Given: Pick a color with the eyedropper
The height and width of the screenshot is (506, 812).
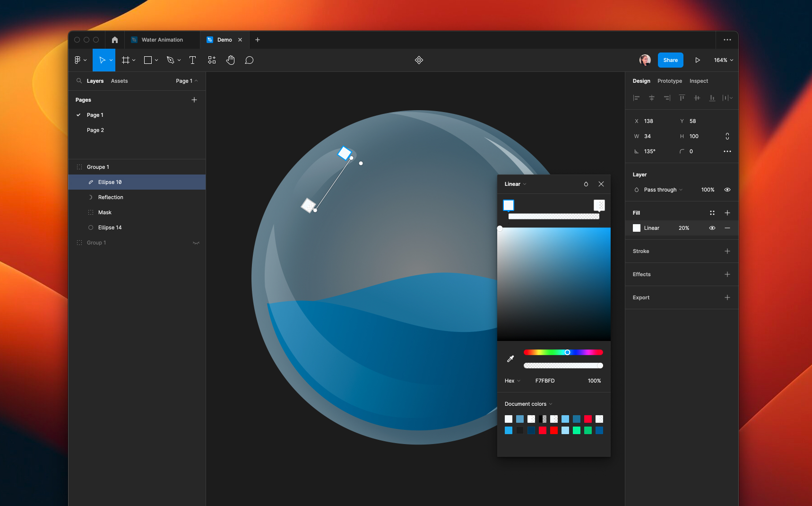Looking at the screenshot, I should point(510,359).
